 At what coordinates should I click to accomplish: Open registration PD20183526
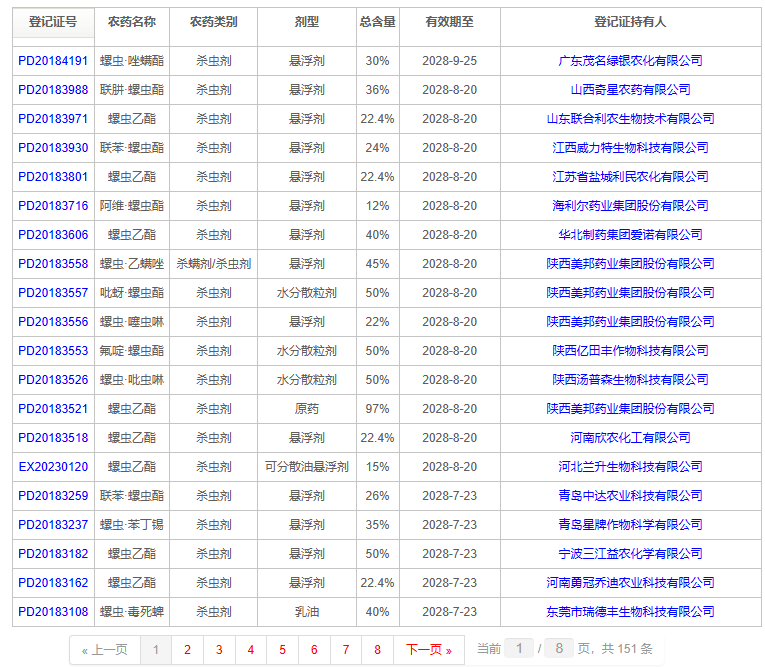click(x=53, y=380)
